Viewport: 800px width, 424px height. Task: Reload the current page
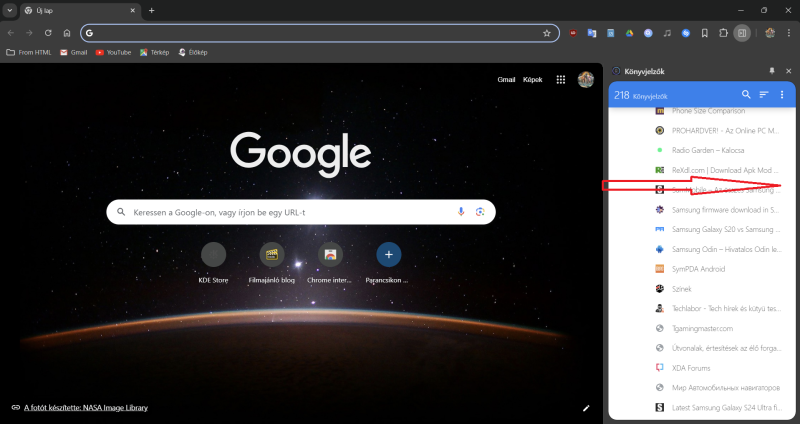tap(48, 33)
